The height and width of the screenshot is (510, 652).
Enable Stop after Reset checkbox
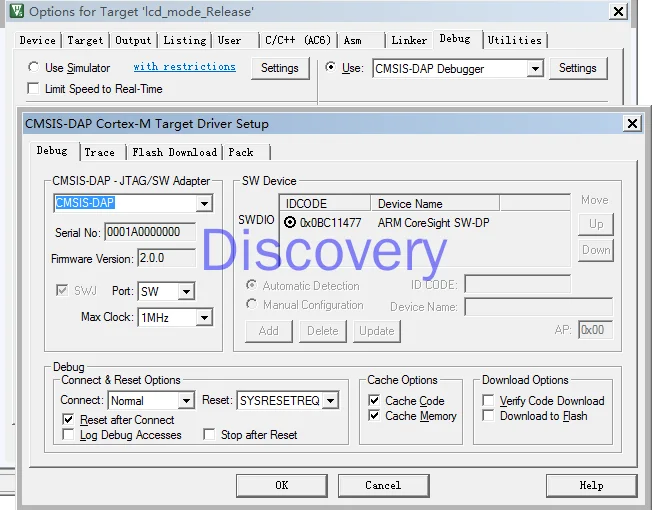(209, 434)
